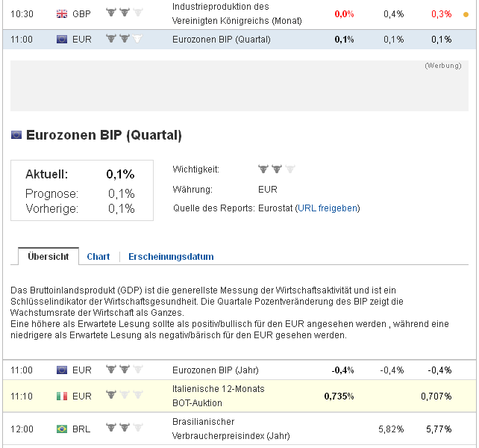Screen dimensions: 479x448
Task: Click bull importance icons in BRL row
Action: click(x=124, y=428)
